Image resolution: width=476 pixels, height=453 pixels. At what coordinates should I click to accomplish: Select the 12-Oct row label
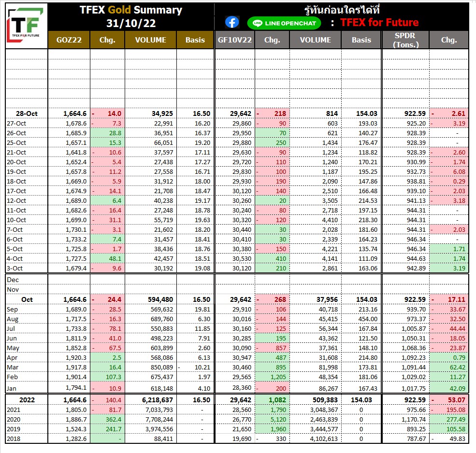tap(17, 201)
